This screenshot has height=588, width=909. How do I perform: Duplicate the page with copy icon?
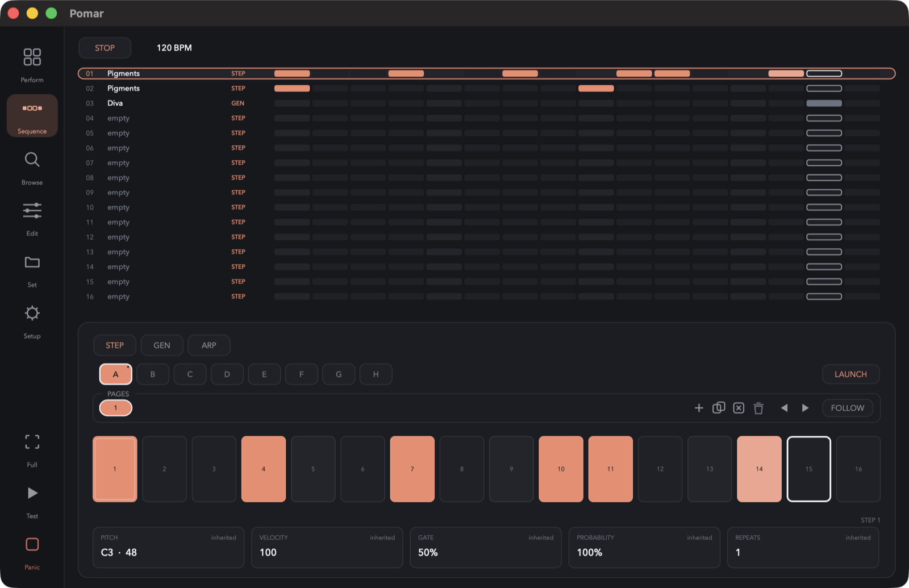(719, 408)
